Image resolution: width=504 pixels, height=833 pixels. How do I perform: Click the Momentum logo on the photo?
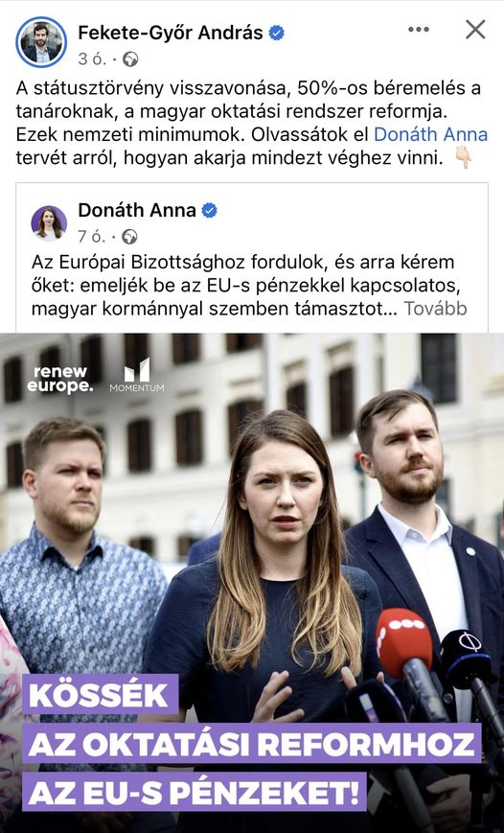tap(137, 375)
